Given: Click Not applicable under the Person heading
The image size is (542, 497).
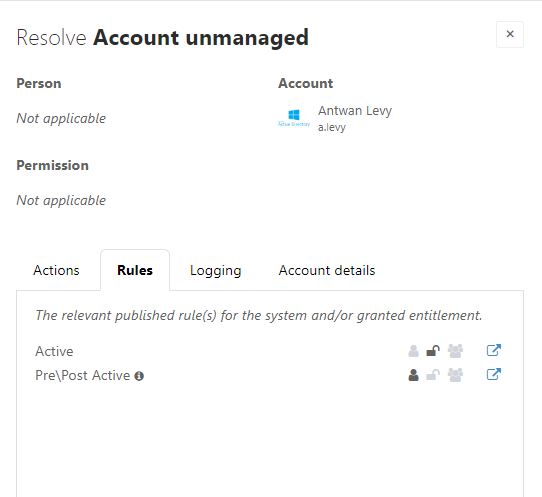Looking at the screenshot, I should [61, 119].
